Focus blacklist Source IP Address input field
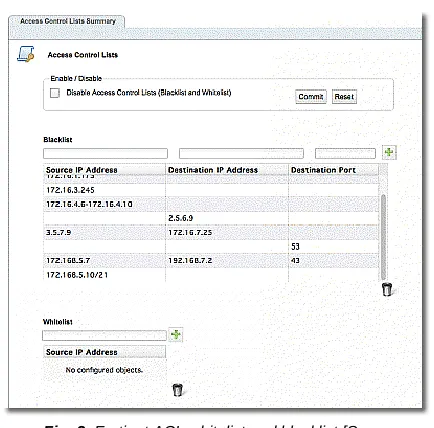The width and height of the screenshot is (434, 428). (105, 154)
